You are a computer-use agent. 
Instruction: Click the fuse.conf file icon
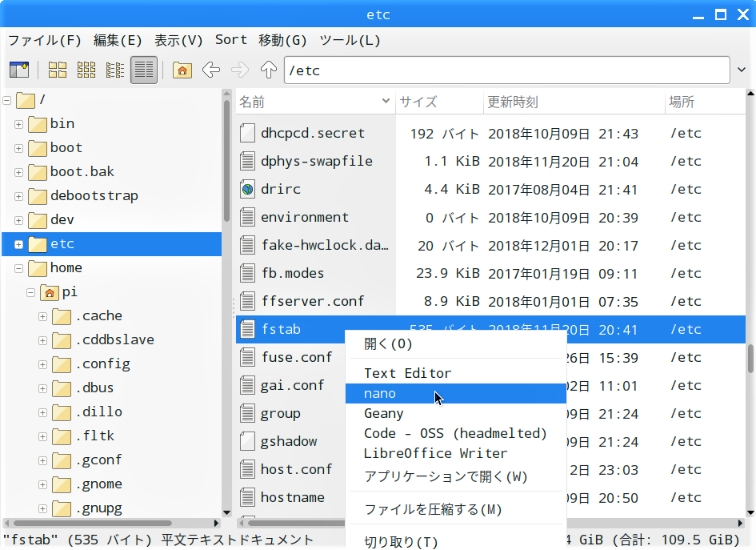[247, 357]
